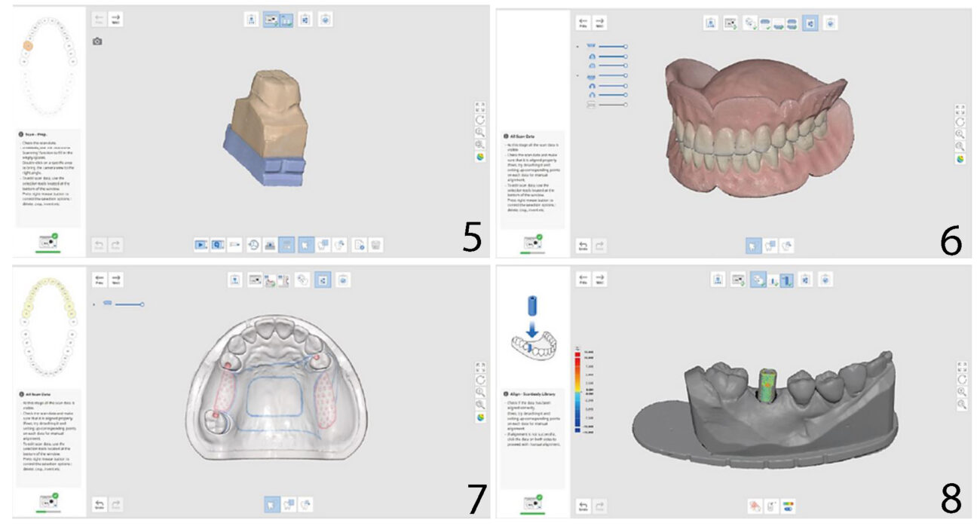Click zoom-in magnifier in panel 5 view controls
This screenshot has width=980, height=529.
pos(479,131)
